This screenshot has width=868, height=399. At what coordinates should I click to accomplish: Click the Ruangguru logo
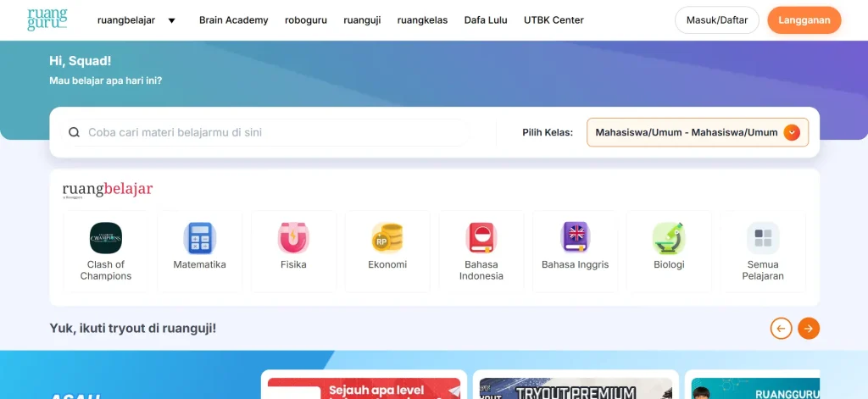tap(47, 19)
